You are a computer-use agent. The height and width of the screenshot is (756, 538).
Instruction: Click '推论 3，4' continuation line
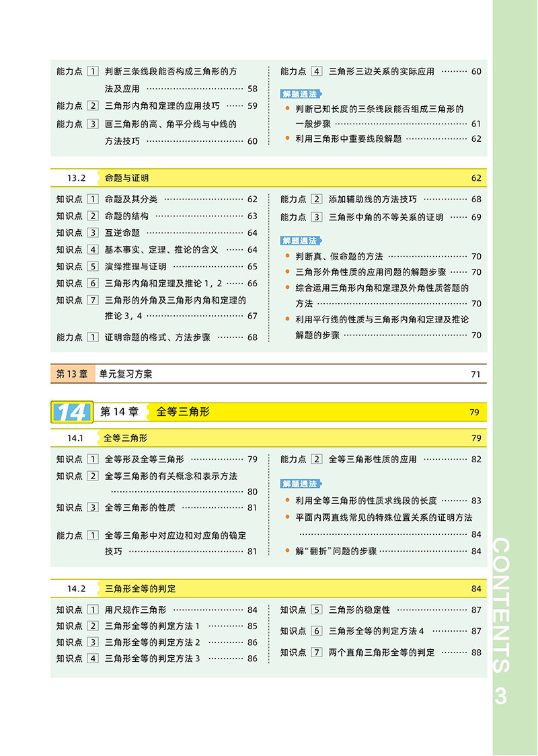tap(123, 317)
